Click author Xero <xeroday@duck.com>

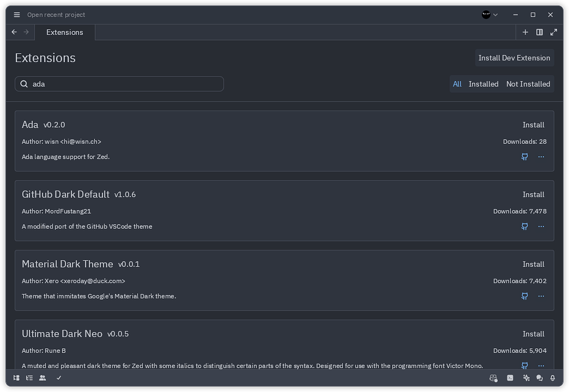point(85,280)
